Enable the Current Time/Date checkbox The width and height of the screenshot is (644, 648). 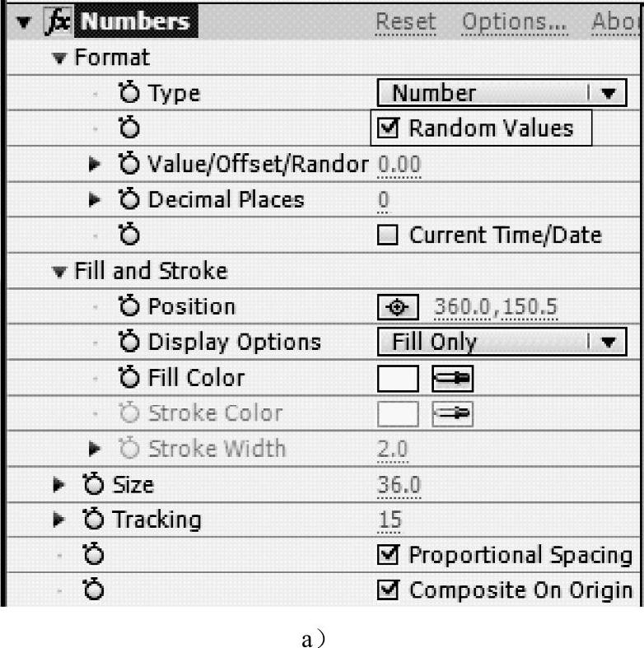[x=391, y=236]
